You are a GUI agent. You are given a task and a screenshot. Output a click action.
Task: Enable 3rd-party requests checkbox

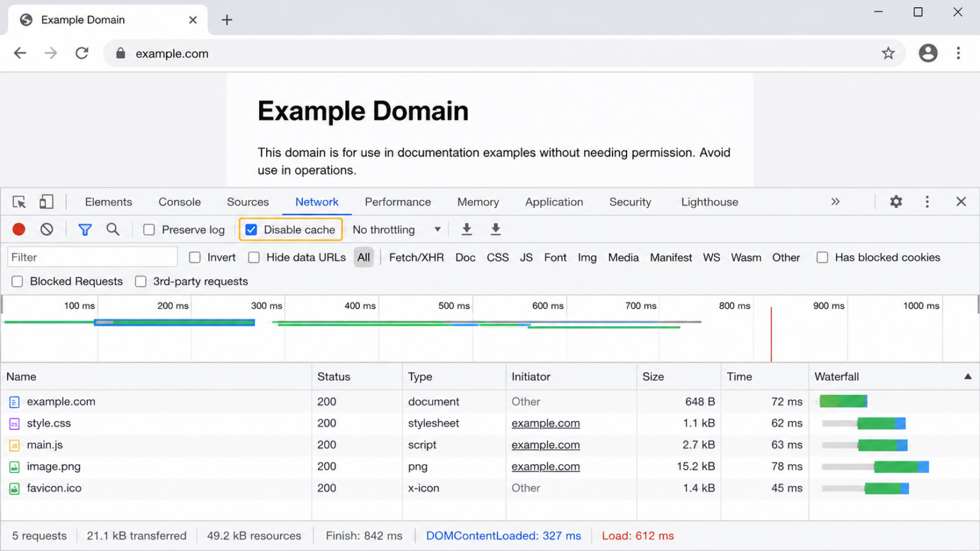[x=140, y=282]
